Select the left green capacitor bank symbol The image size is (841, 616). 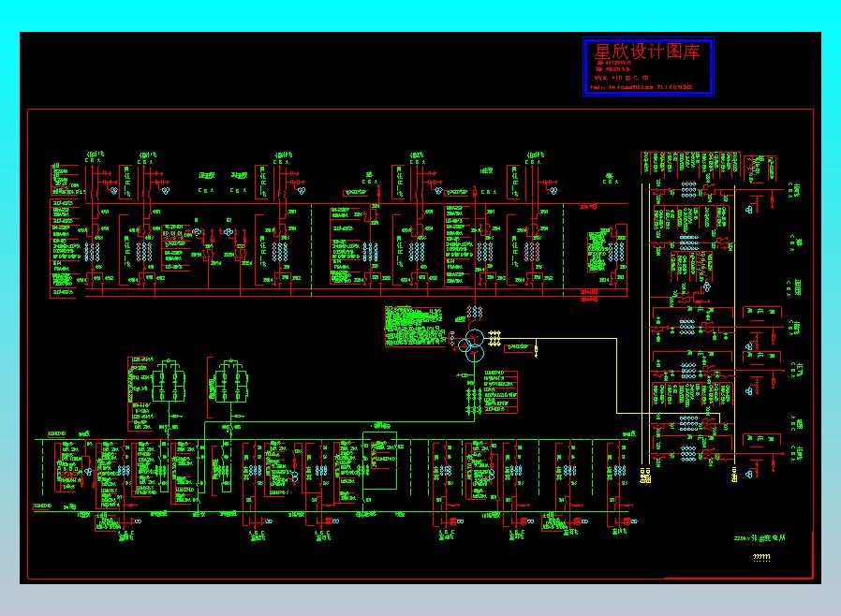[169, 381]
